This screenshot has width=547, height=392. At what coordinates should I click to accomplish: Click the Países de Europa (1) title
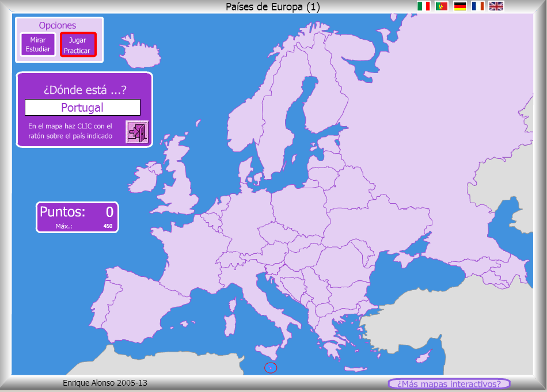pyautogui.click(x=273, y=7)
